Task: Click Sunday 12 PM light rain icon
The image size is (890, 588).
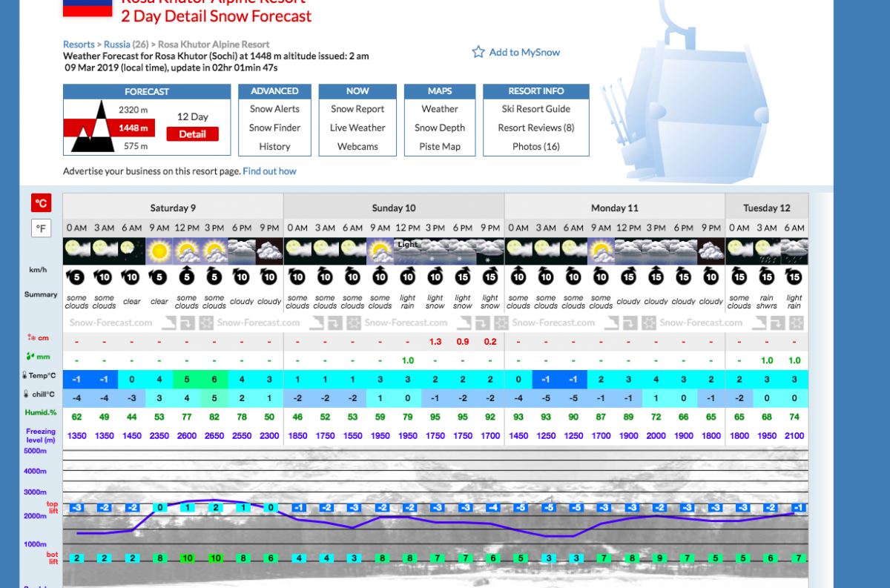Action: tap(407, 251)
